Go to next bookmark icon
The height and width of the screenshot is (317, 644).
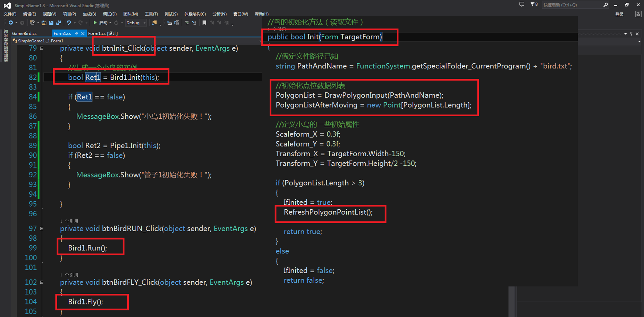click(219, 23)
